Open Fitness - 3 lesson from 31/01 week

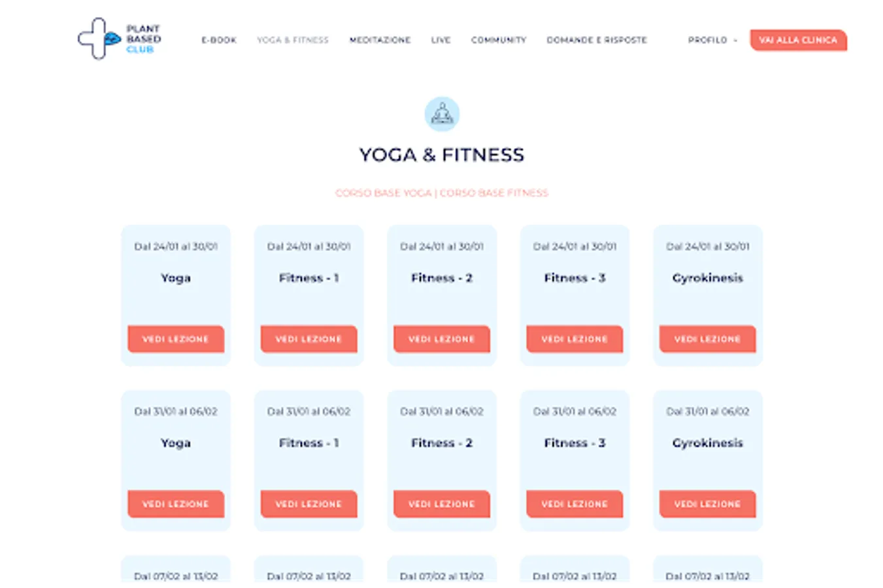point(575,504)
